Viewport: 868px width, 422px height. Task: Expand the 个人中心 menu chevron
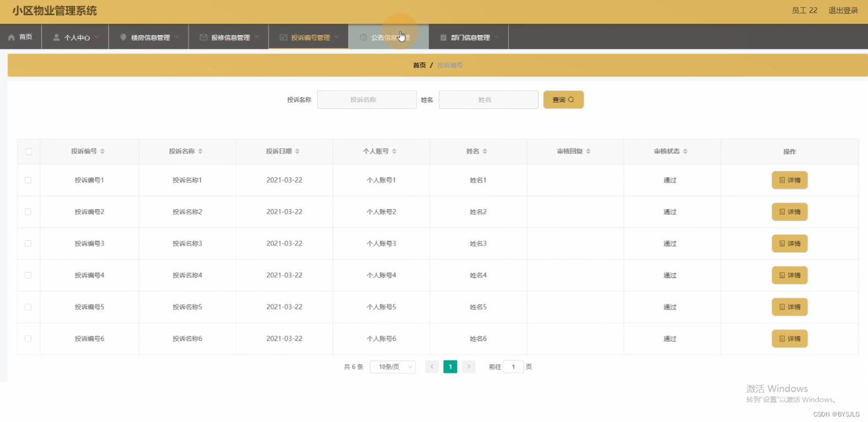click(x=97, y=37)
